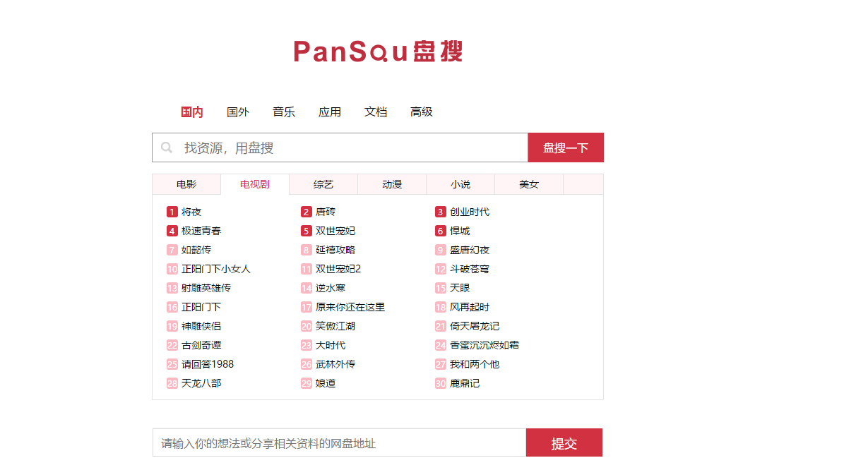Image resolution: width=868 pixels, height=470 pixels.
Task: Click the 极速青春 link
Action: pos(201,231)
